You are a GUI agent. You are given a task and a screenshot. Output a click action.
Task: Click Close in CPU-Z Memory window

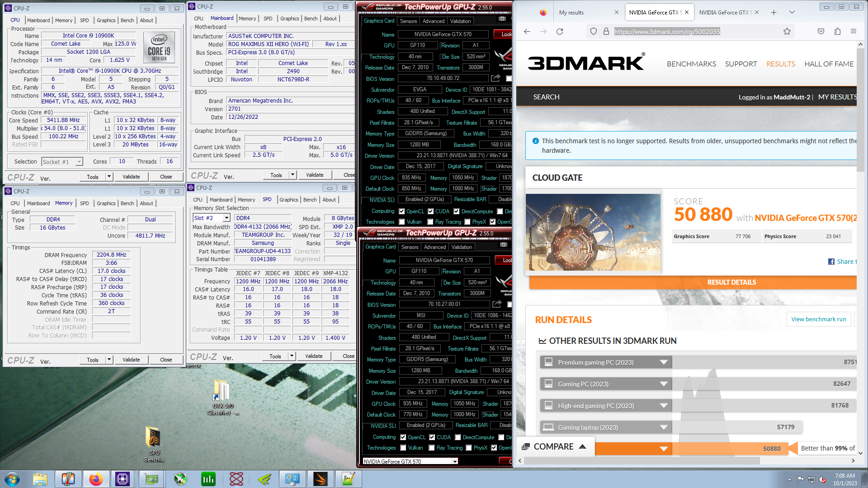166,360
